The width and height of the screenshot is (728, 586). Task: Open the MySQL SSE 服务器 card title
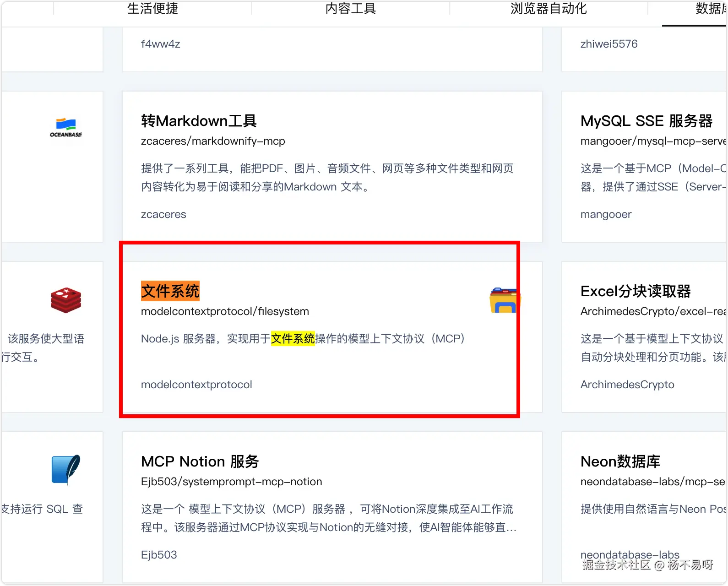(647, 121)
